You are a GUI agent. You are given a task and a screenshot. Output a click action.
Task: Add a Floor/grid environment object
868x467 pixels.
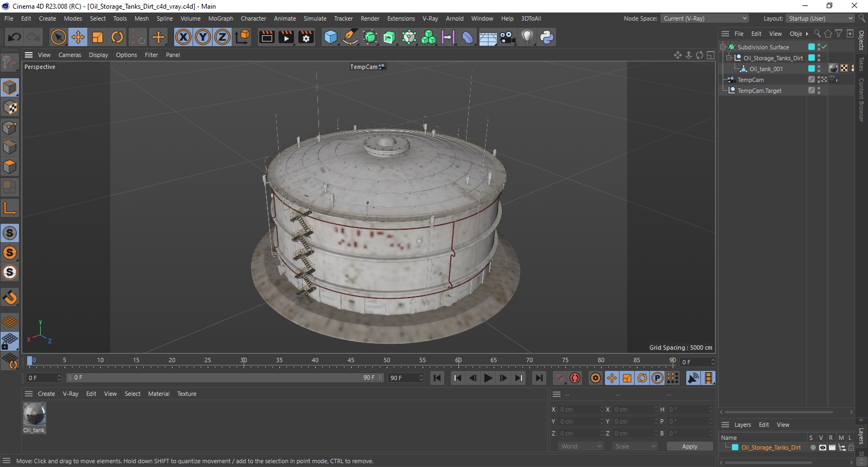[488, 37]
